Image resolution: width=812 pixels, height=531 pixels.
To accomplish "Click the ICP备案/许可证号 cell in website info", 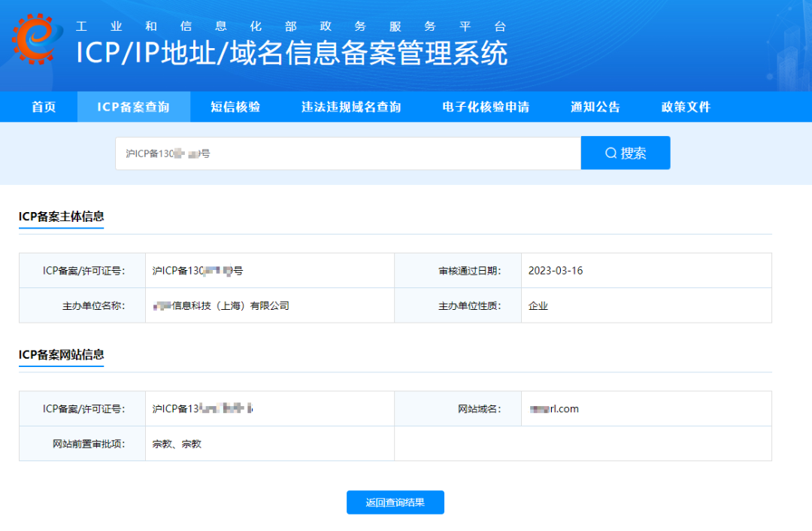I will [x=203, y=408].
